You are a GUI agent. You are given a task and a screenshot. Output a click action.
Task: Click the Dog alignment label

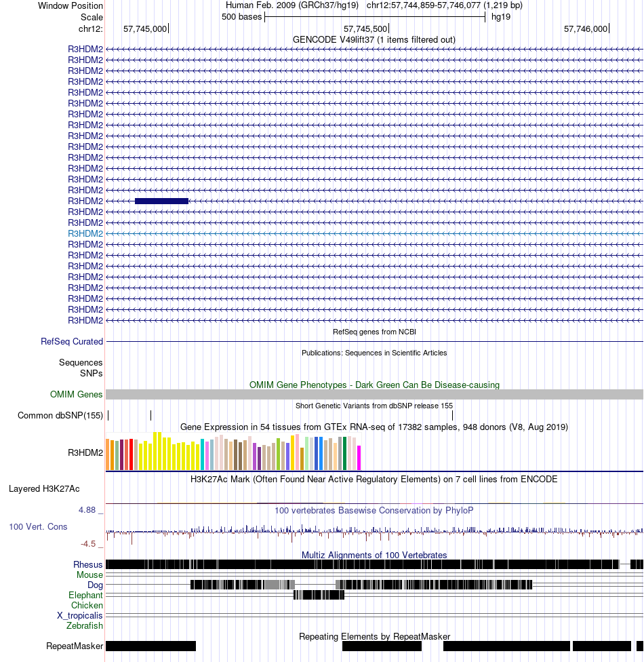(95, 585)
